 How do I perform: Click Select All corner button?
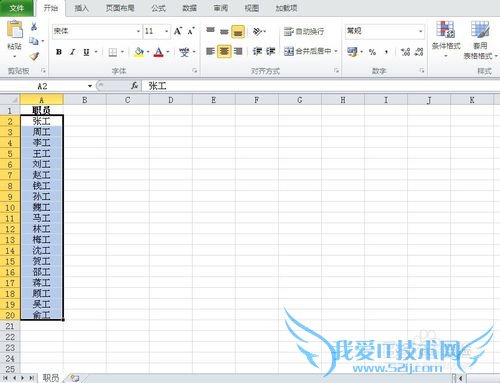(10, 100)
